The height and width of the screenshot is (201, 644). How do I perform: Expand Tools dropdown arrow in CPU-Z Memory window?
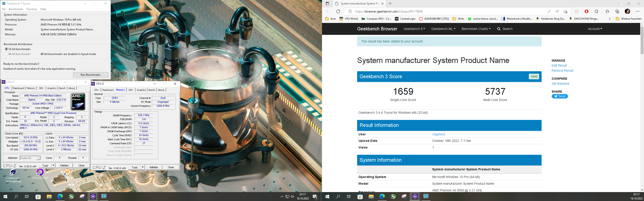pyautogui.click(x=143, y=167)
